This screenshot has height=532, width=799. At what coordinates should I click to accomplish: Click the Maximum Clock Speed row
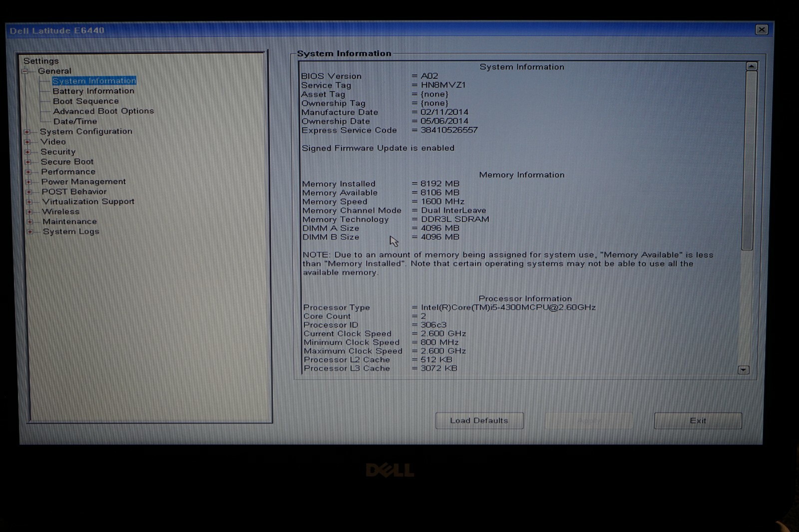pyautogui.click(x=385, y=351)
